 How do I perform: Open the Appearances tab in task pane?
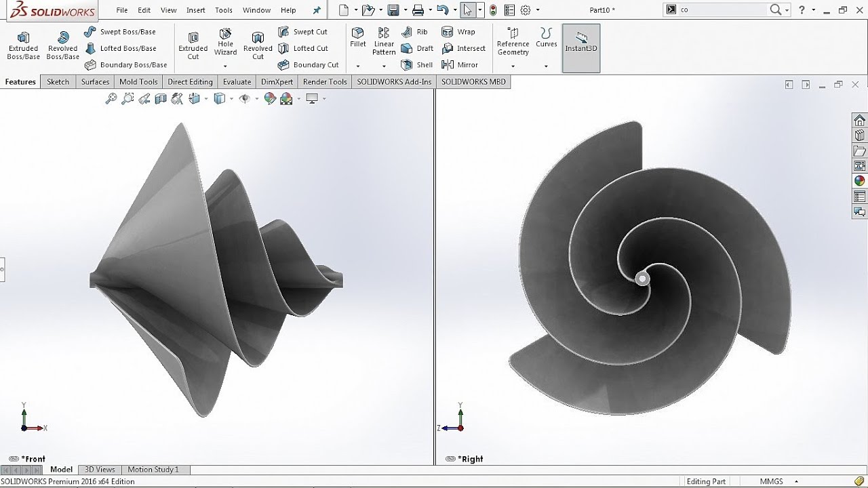click(859, 181)
